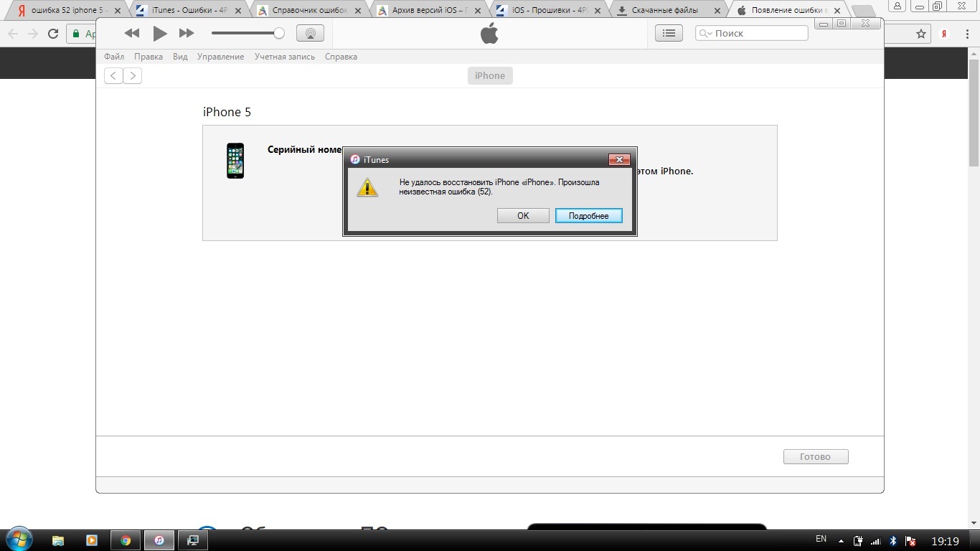Click the Готово button
The image size is (980, 551).
pyautogui.click(x=816, y=456)
